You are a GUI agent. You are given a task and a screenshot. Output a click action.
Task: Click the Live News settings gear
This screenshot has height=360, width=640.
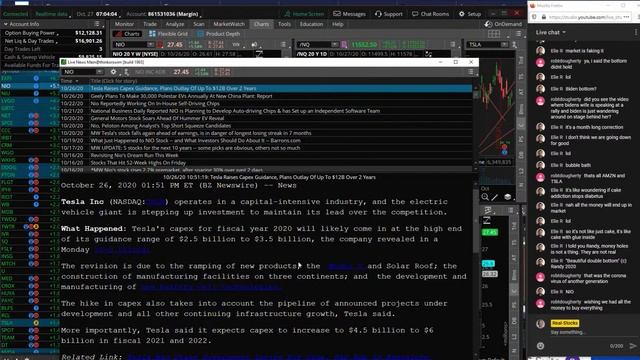click(113, 72)
